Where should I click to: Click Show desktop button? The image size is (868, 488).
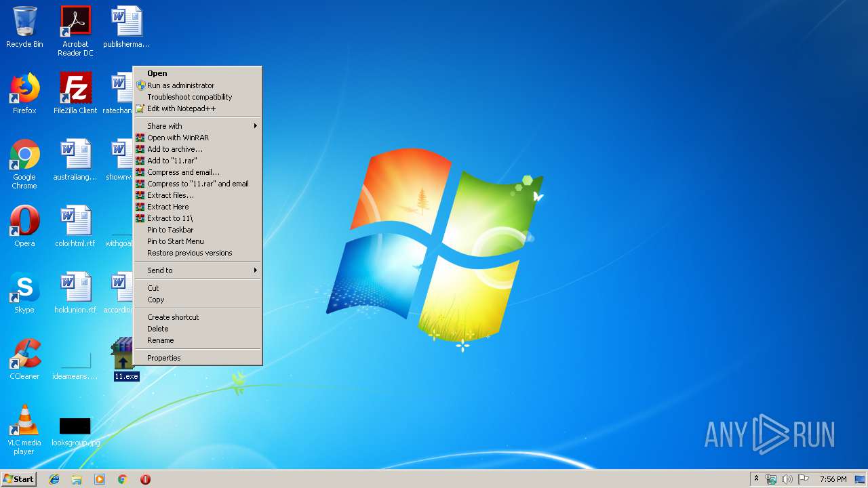coord(861,479)
